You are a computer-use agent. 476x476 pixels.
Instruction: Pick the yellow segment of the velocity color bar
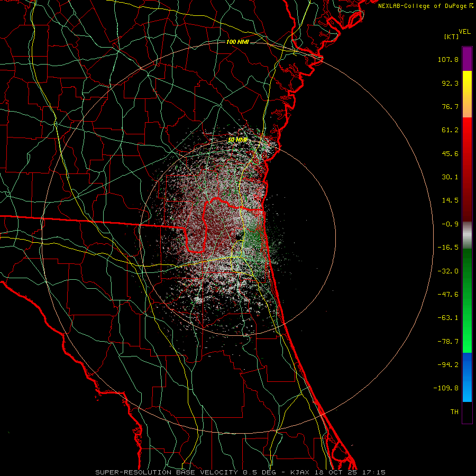point(467,84)
